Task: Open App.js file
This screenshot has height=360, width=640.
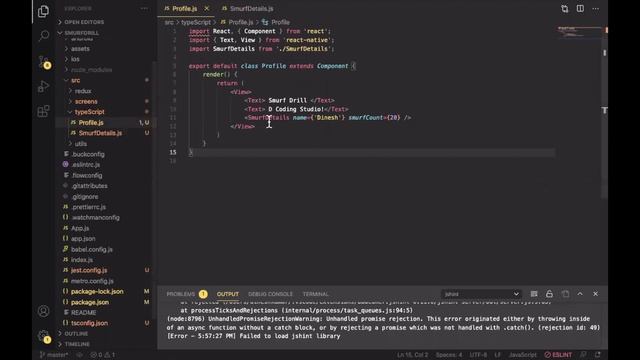Action: tap(80, 228)
